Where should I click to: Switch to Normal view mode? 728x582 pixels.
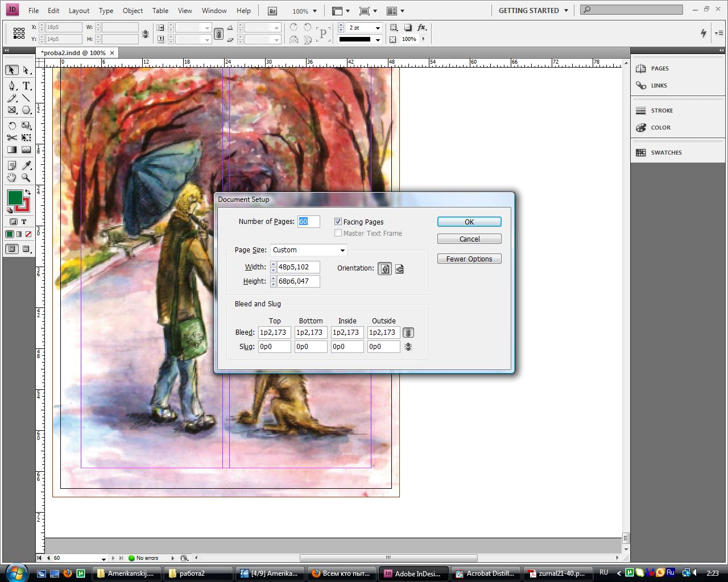tap(11, 249)
